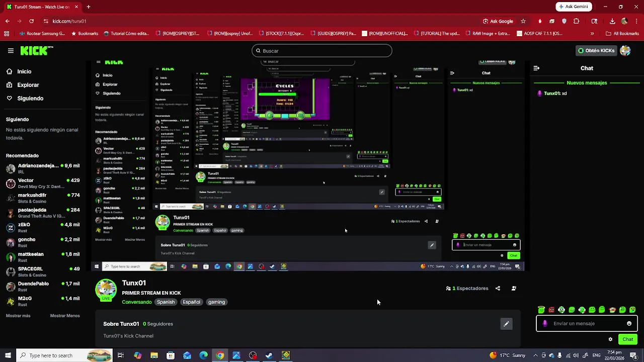Open Explorar in the main left sidebar
Viewport: 644px width, 362px height.
click(x=23, y=85)
